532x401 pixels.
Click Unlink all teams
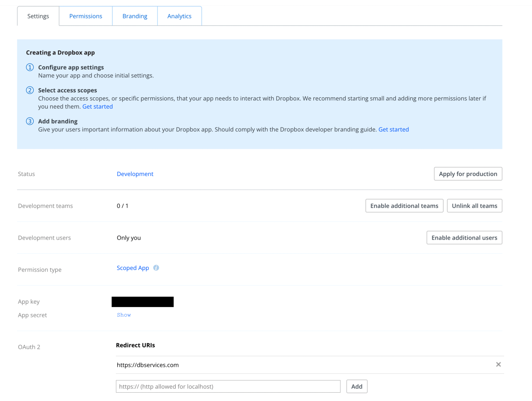[475, 206]
